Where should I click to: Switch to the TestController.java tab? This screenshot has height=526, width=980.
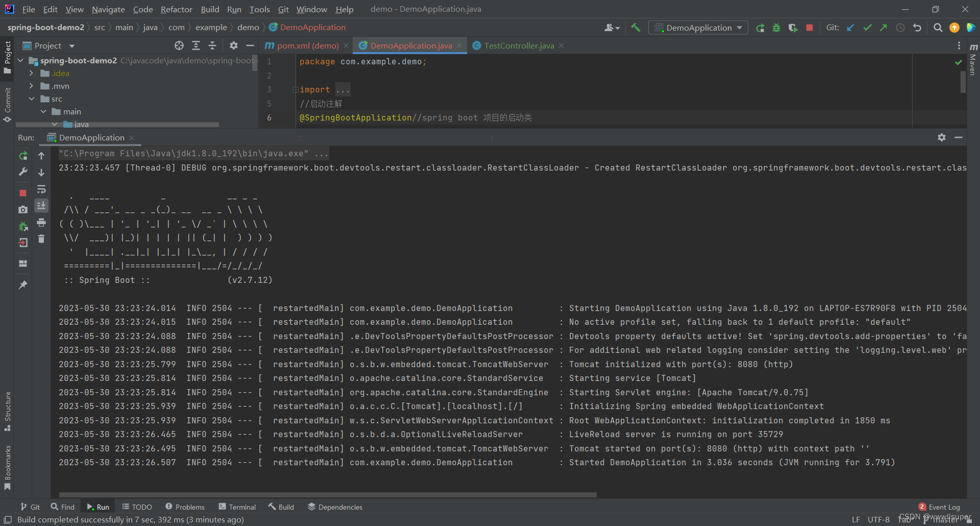click(519, 45)
